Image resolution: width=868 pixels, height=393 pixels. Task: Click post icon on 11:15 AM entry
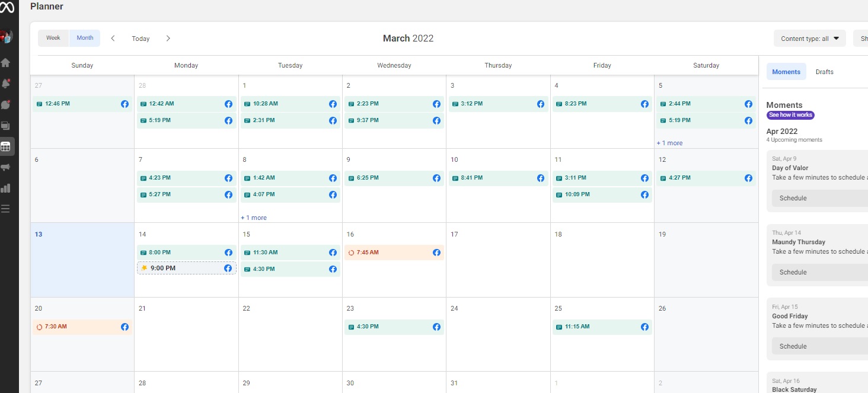click(559, 327)
